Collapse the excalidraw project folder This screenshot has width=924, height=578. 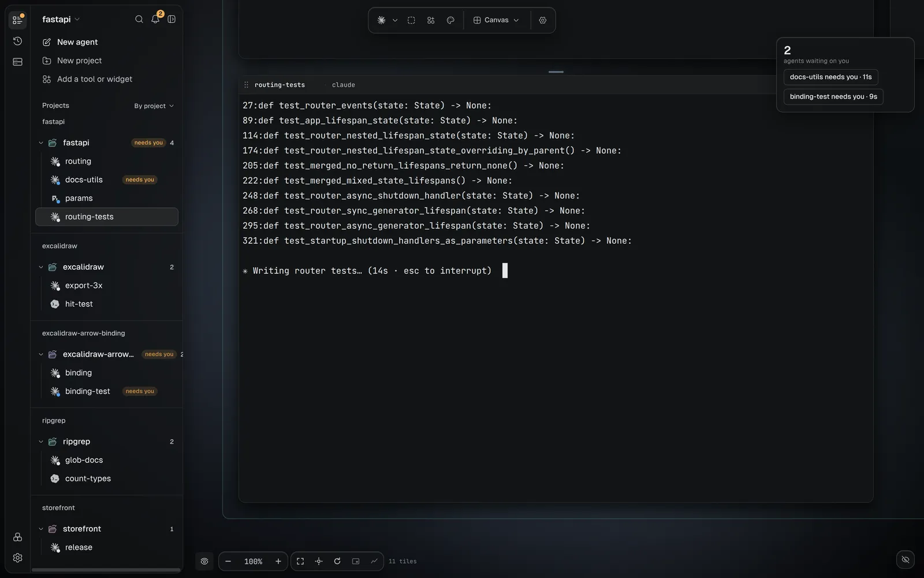[41, 267]
